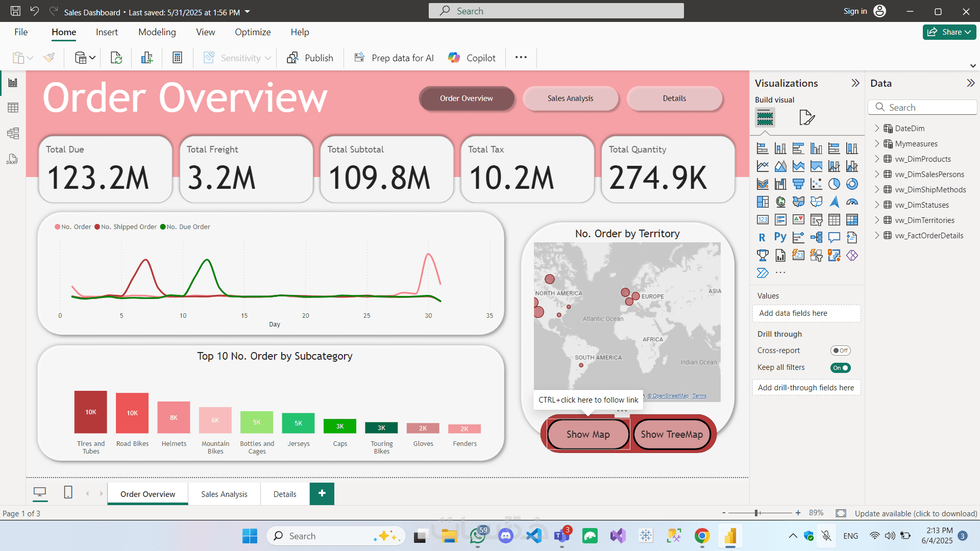This screenshot has height=551, width=980.
Task: Switch to Model view in left sidebar
Action: (x=13, y=133)
